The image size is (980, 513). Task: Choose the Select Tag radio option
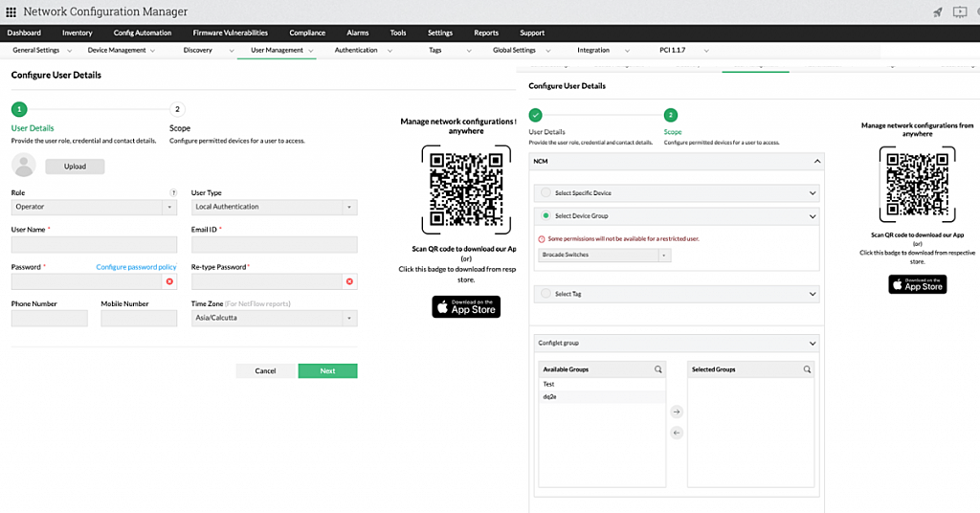pyautogui.click(x=546, y=294)
